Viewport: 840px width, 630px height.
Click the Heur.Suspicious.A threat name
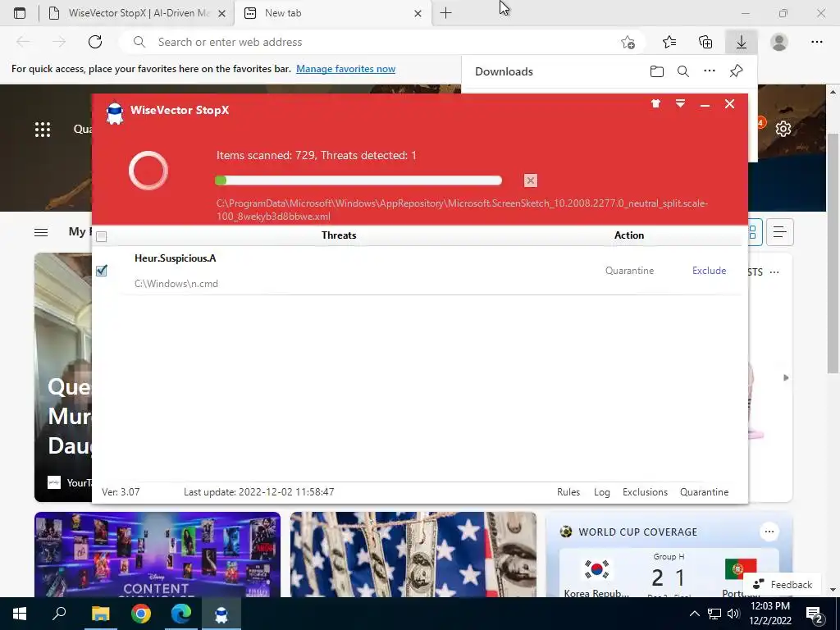click(x=176, y=258)
